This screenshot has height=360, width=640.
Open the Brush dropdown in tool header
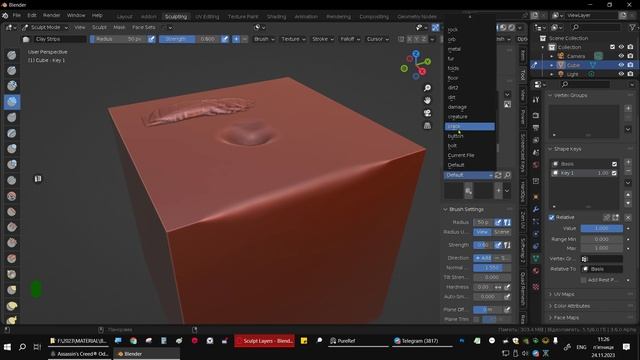coord(264,39)
